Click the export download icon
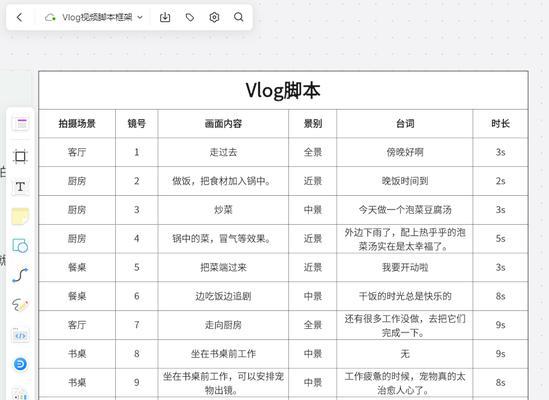This screenshot has height=400, width=549. point(165,17)
